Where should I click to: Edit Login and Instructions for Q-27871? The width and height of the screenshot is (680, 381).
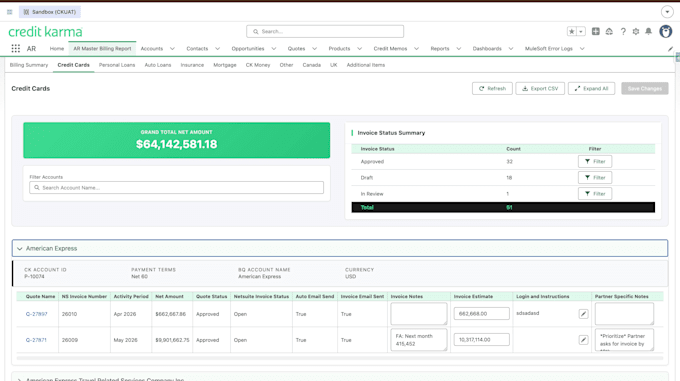583,340
